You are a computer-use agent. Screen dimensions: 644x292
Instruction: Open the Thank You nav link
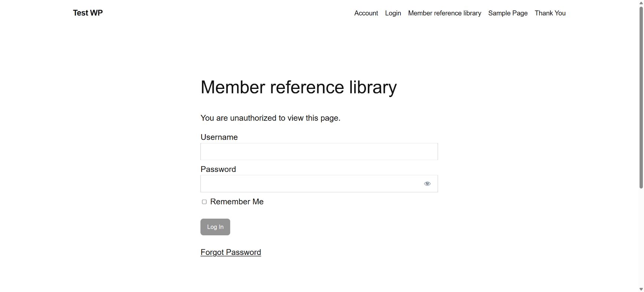[550, 13]
